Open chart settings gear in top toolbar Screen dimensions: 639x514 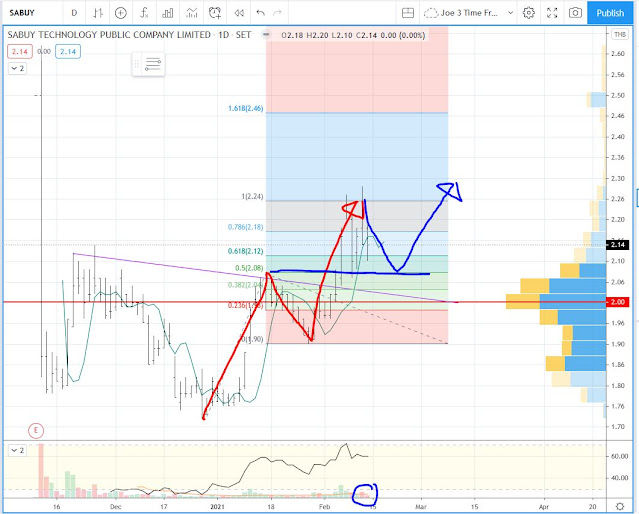point(529,13)
